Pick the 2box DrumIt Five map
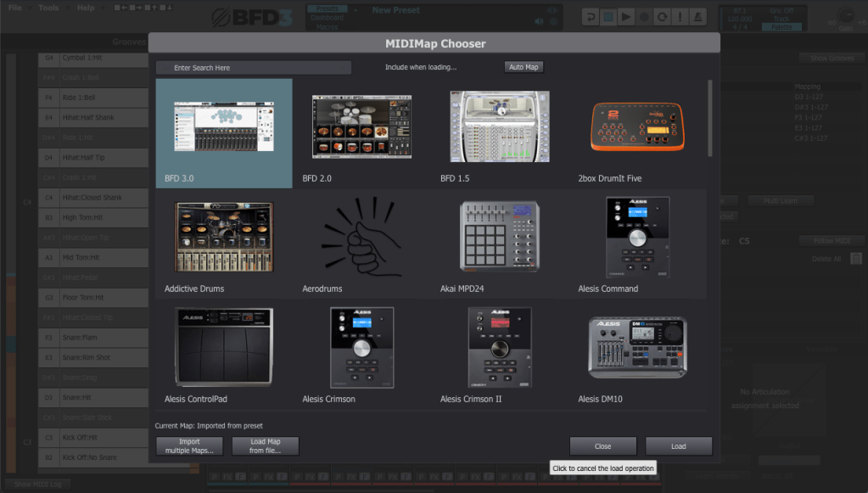This screenshot has height=493, width=868. click(x=637, y=126)
